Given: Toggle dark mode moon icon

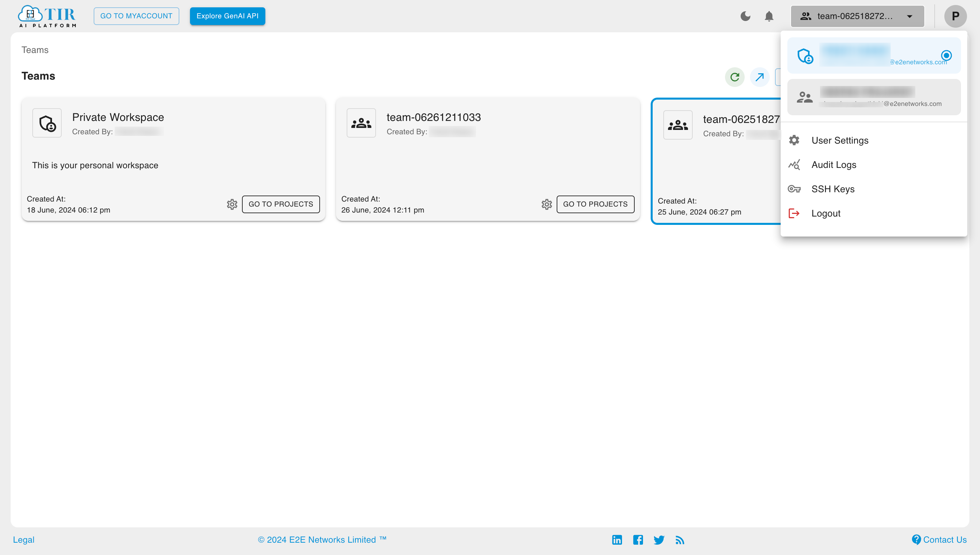Looking at the screenshot, I should click(x=745, y=16).
